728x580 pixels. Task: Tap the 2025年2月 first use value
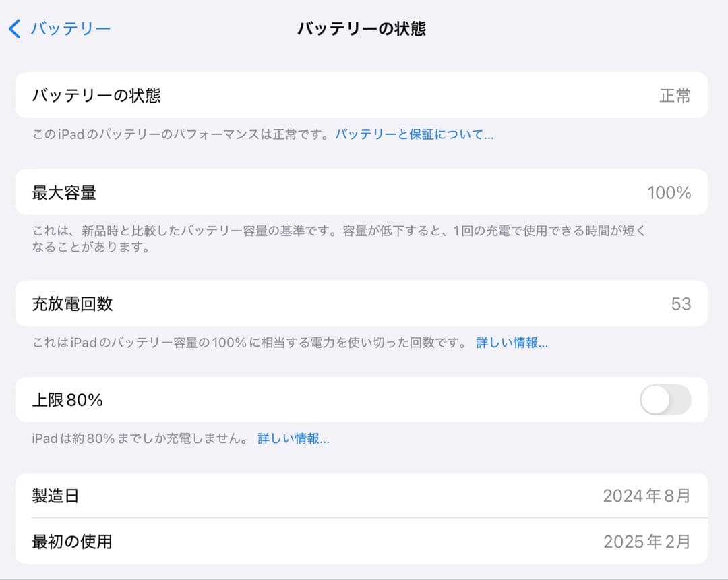click(x=646, y=542)
